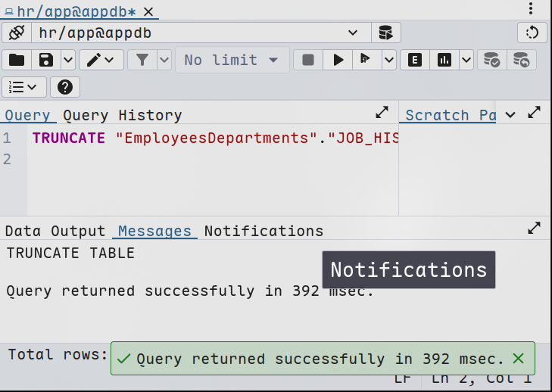Save the query file

coord(46,60)
